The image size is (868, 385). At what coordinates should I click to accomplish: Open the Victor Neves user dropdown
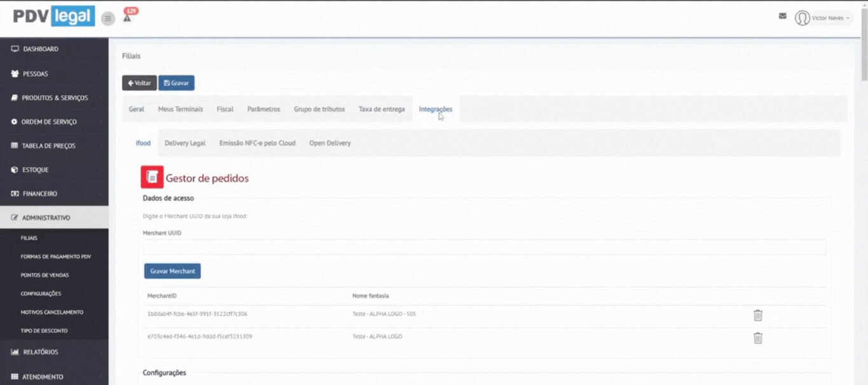830,18
